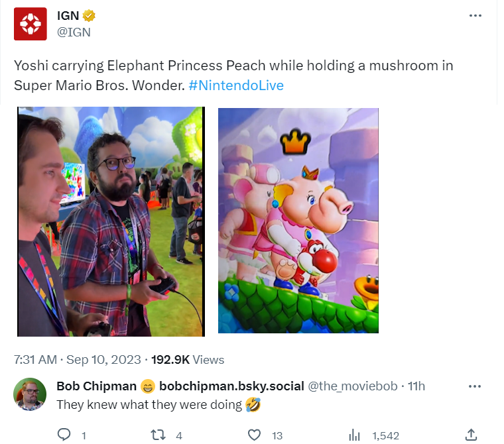504x444 pixels.
Task: Click the 11h reply timestamp
Action: [x=416, y=386]
